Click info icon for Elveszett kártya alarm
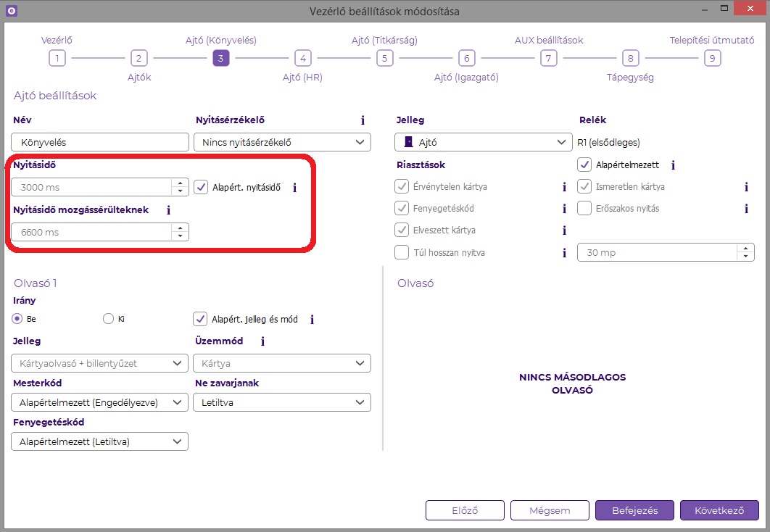Screen dimensions: 770x532 [x=564, y=231]
